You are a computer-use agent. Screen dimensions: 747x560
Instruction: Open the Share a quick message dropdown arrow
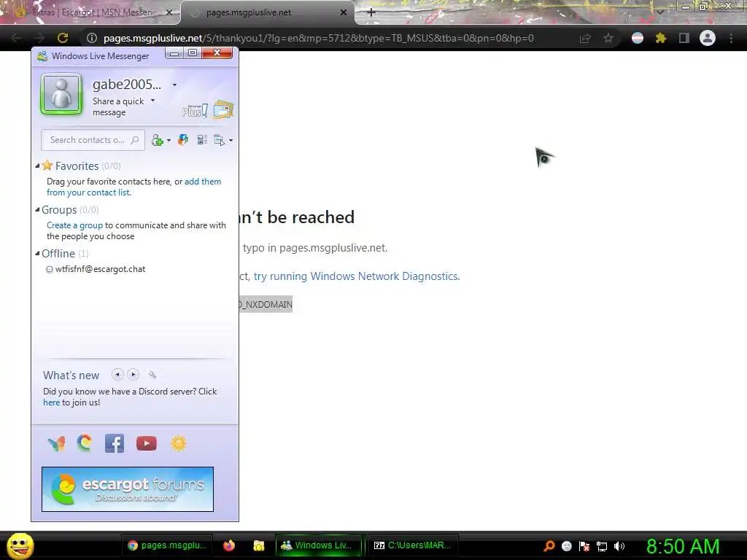(152, 101)
